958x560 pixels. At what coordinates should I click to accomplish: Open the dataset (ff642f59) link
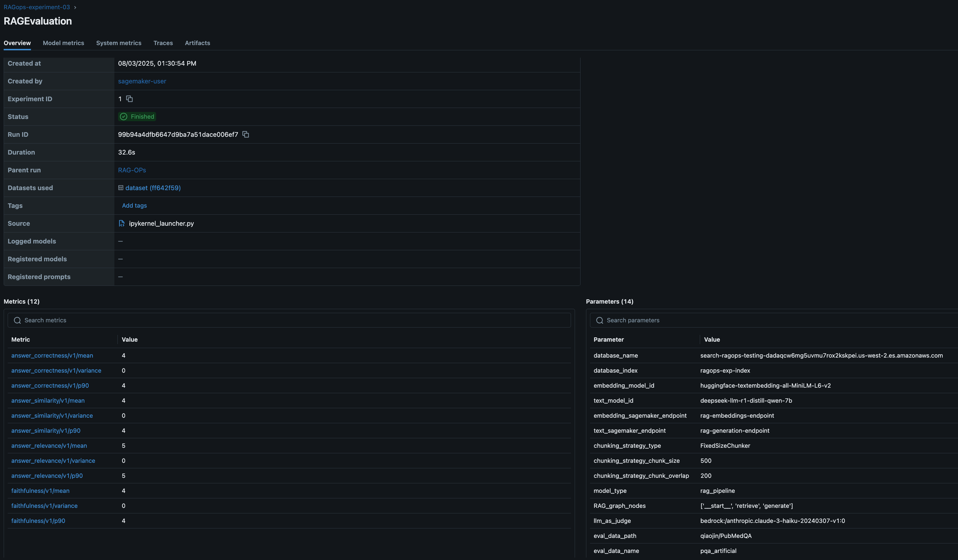153,188
